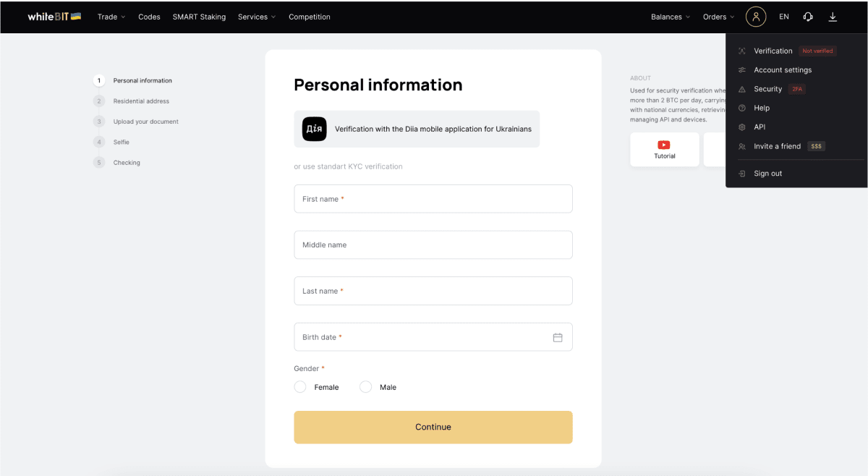Expand the Trade dropdown menu
The image size is (868, 476).
point(111,17)
